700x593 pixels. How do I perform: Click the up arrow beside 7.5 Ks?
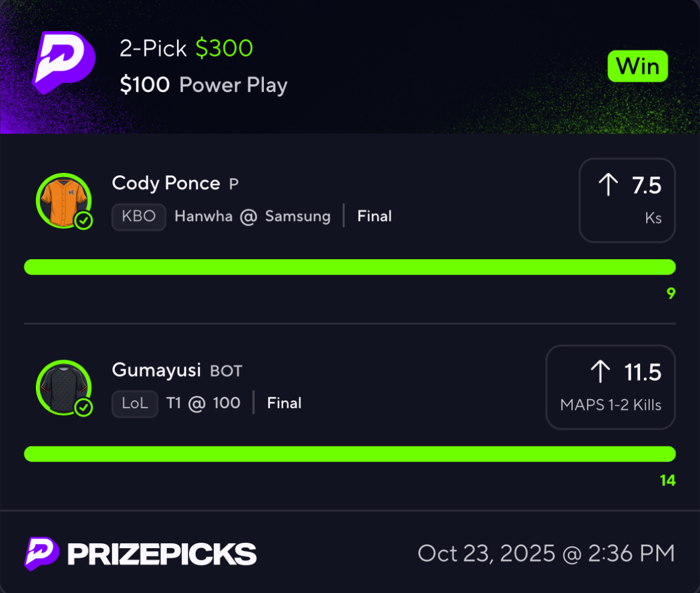coord(608,185)
